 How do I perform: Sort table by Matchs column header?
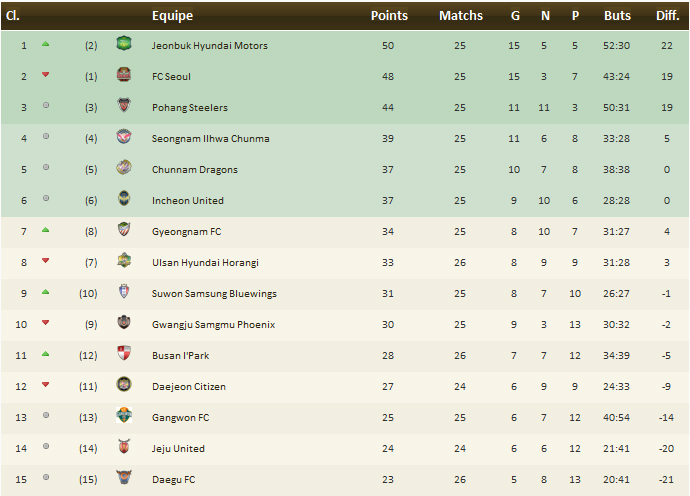click(x=460, y=16)
